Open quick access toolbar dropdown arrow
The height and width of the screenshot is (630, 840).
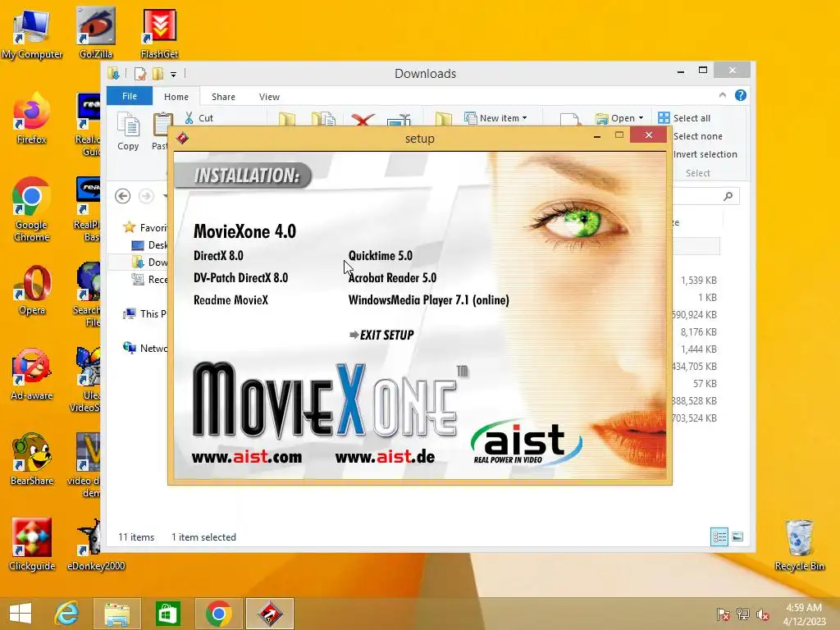(x=173, y=75)
